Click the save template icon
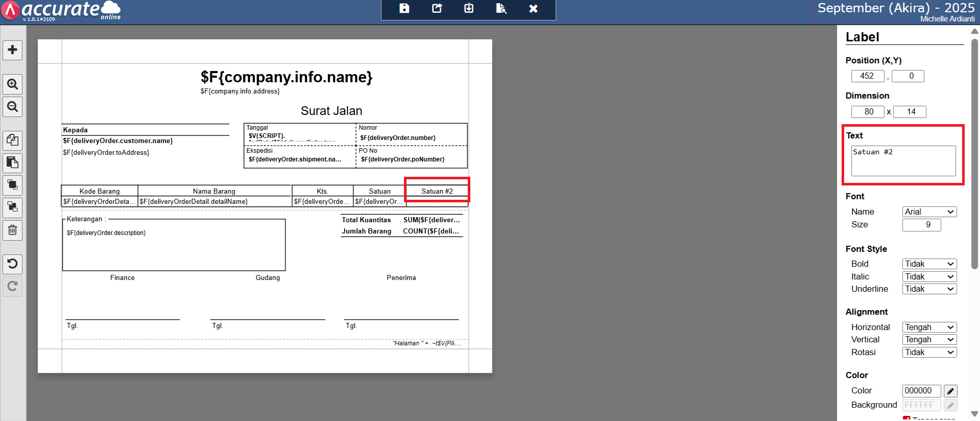Viewport: 980px width, 421px height. pyautogui.click(x=404, y=9)
